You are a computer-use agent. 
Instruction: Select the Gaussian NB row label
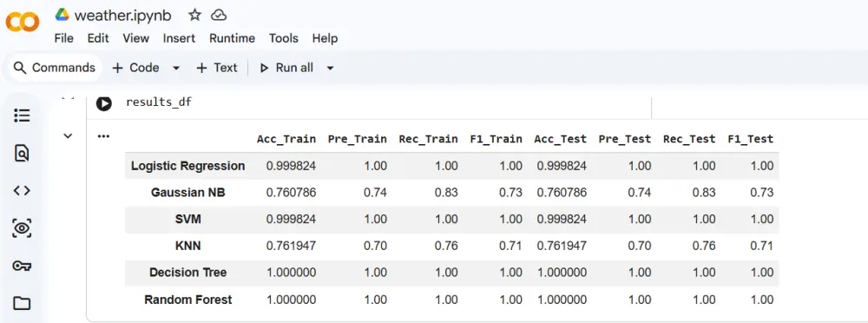coord(187,192)
